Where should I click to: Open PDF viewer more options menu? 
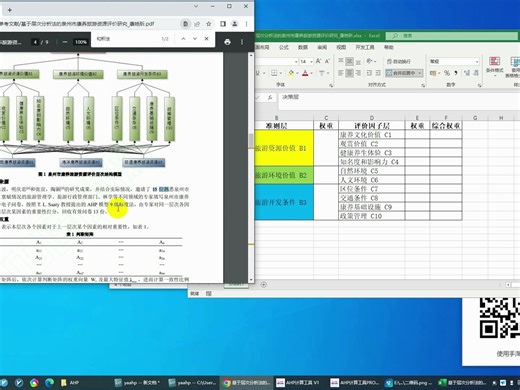(242, 42)
